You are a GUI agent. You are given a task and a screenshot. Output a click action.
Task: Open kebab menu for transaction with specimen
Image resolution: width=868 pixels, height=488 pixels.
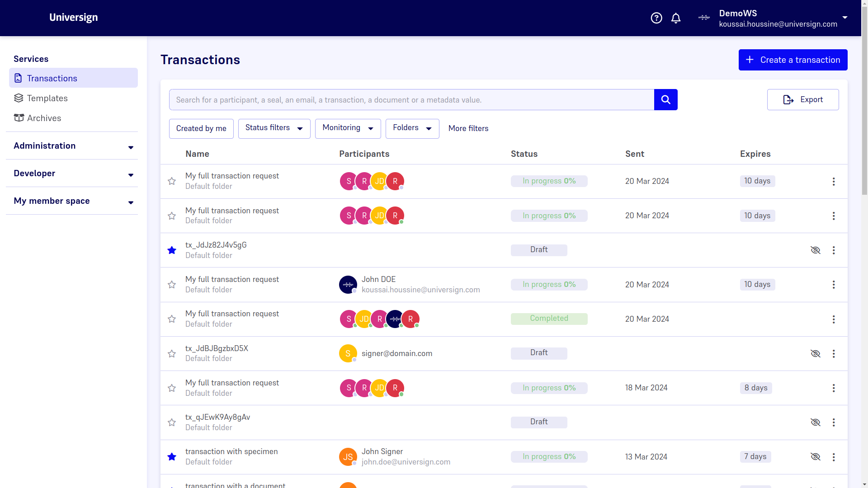[834, 457]
